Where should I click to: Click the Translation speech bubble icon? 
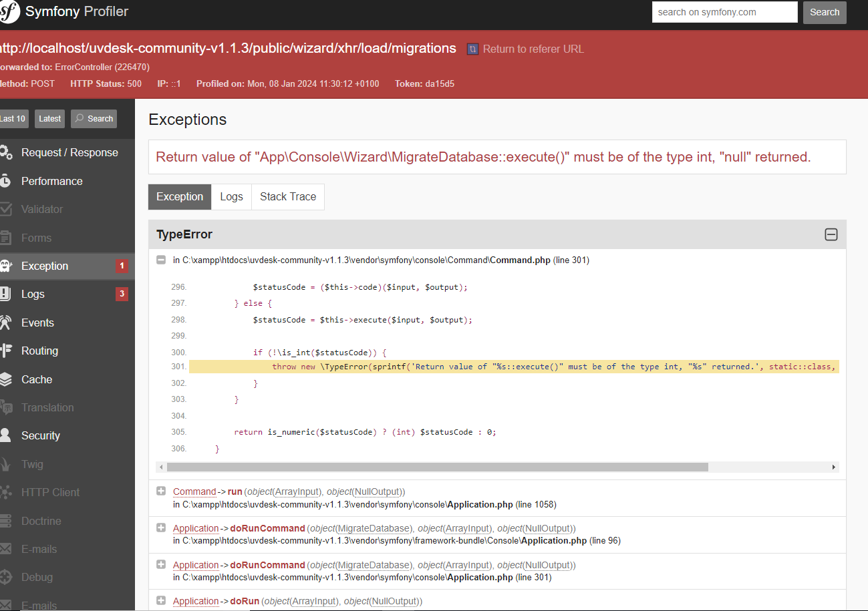click(x=5, y=407)
